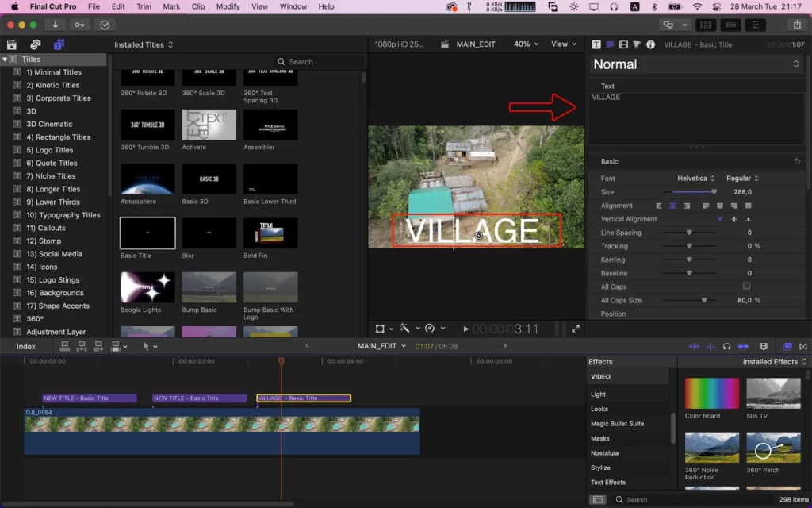Open the viewer View options dropdown

tap(564, 44)
